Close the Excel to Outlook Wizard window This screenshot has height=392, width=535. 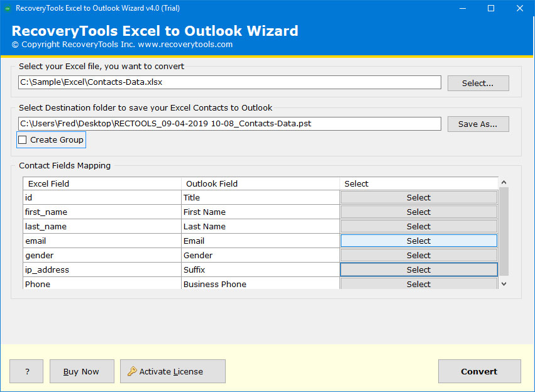pos(520,8)
